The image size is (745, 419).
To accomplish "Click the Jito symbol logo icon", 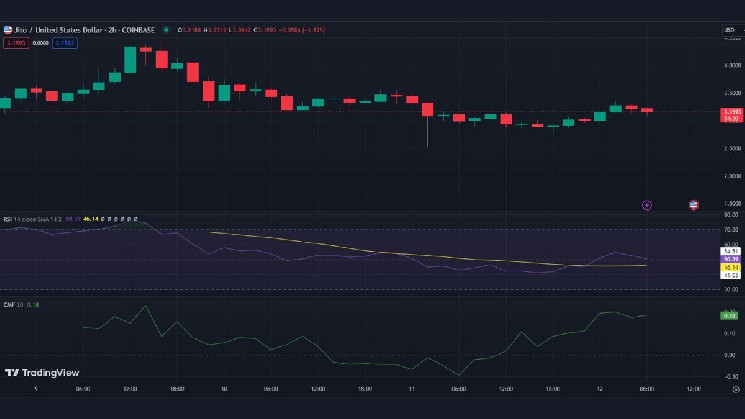I will tap(8, 30).
